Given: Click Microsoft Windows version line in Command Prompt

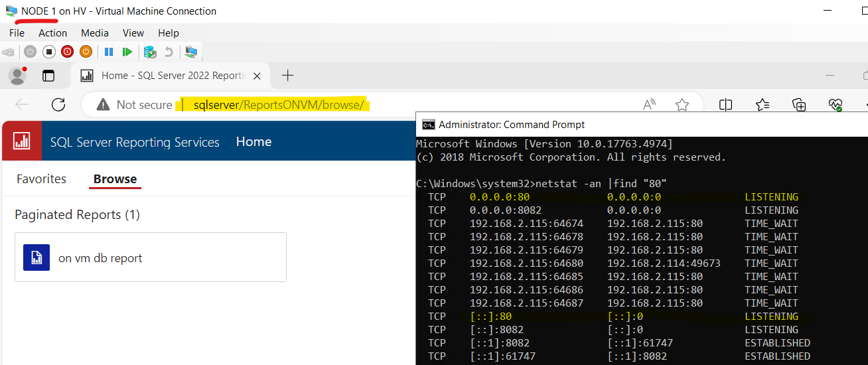Looking at the screenshot, I should (x=544, y=143).
